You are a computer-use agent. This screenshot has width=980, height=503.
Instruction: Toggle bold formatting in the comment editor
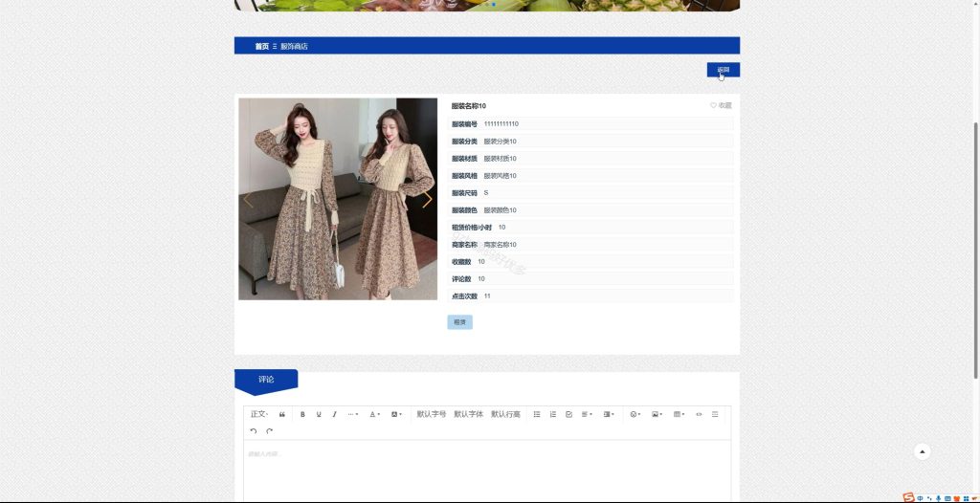(302, 414)
